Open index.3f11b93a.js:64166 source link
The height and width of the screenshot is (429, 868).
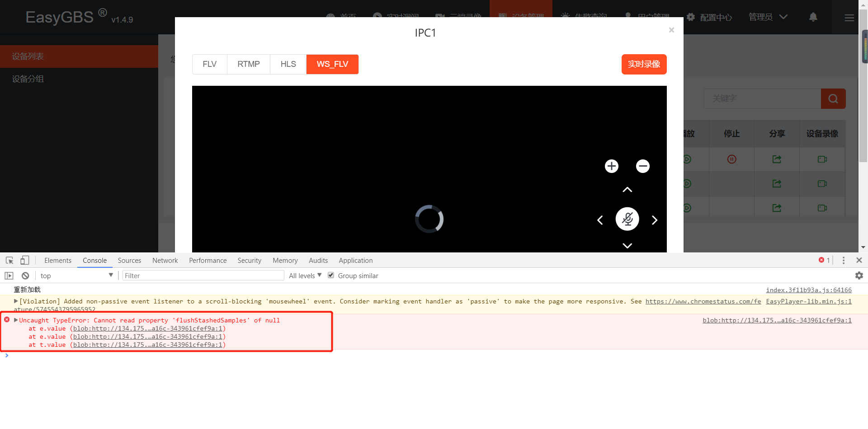click(809, 290)
